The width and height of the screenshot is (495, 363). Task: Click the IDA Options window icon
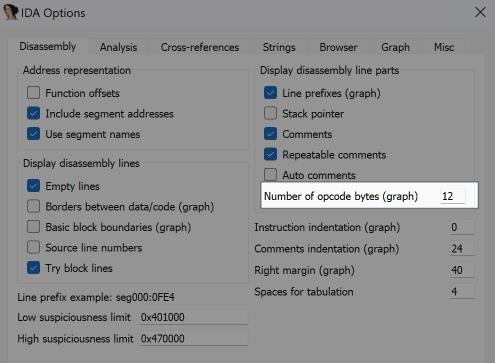10,12
